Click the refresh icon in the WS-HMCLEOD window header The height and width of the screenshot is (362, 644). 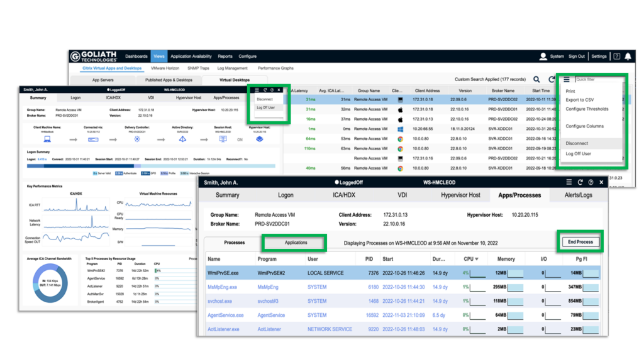click(x=580, y=182)
